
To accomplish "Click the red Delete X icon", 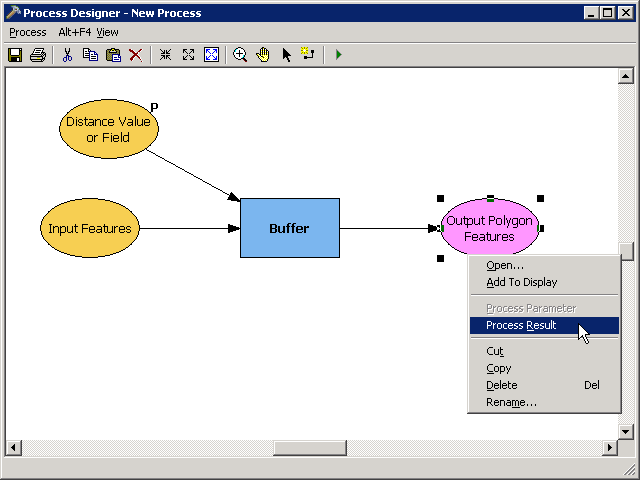I will (x=135, y=55).
